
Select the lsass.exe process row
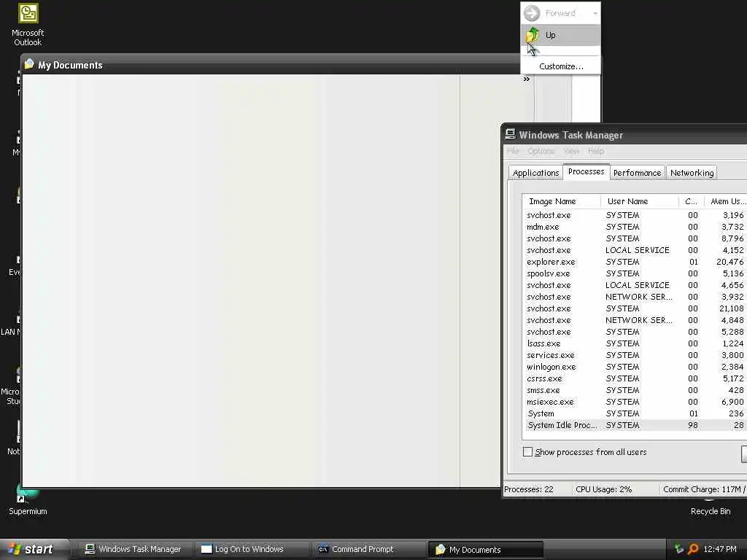click(635, 343)
